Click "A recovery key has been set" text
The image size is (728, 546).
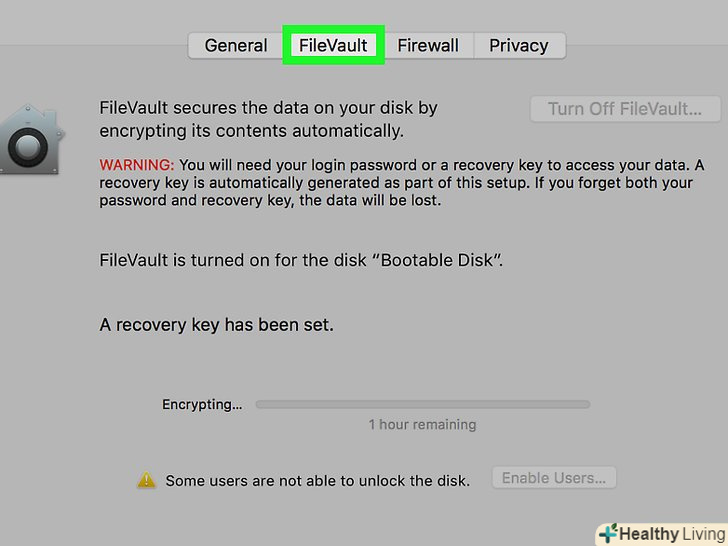[217, 325]
